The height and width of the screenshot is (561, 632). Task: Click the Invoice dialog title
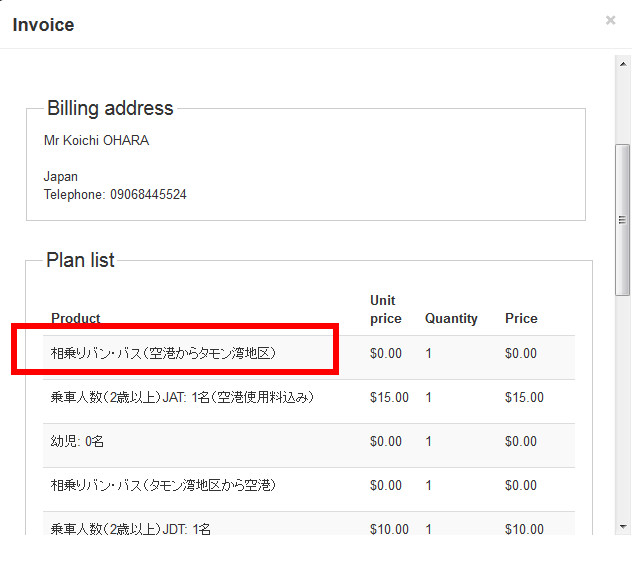[x=43, y=25]
